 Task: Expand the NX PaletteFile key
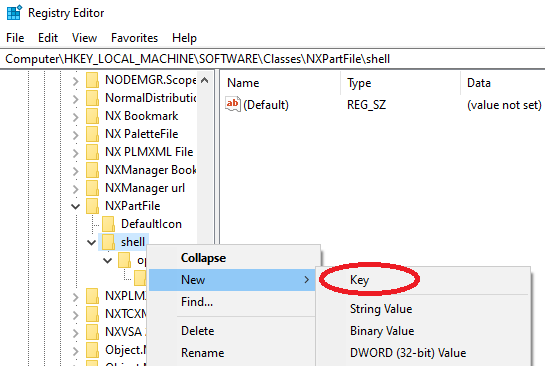pos(76,135)
